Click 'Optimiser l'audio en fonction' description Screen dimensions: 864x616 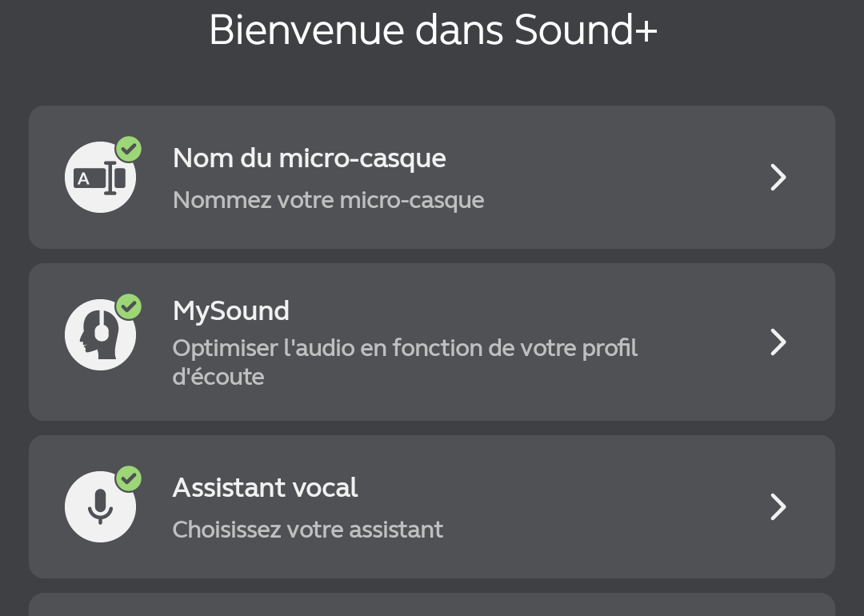click(405, 362)
